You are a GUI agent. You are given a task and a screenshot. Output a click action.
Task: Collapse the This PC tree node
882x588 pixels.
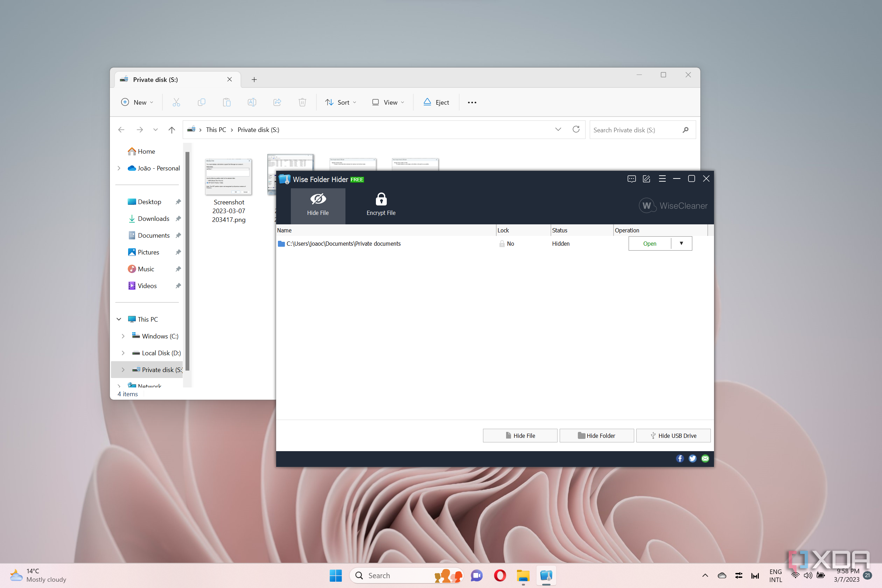click(x=119, y=319)
